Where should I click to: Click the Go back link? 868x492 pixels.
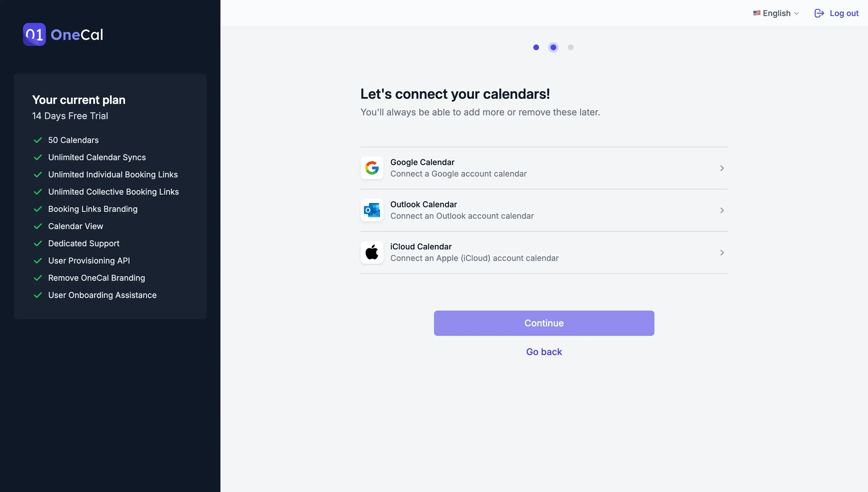(544, 351)
